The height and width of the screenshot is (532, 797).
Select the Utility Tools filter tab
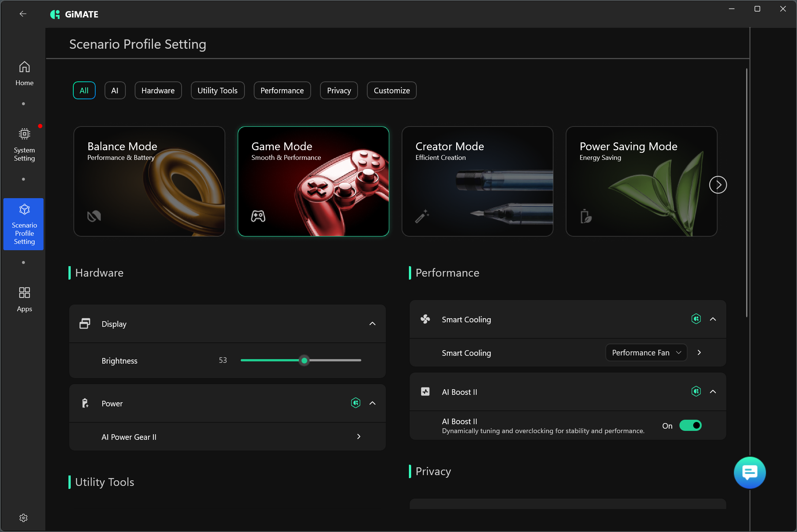[x=217, y=90]
